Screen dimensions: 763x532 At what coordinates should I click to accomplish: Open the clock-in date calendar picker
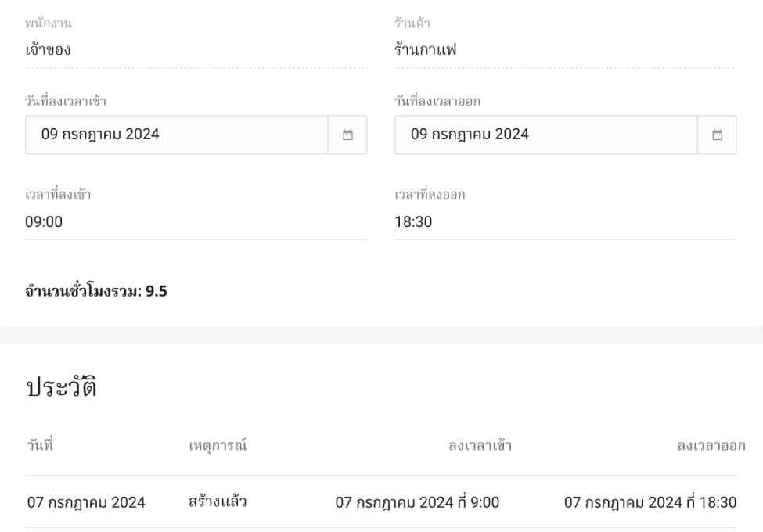347,135
